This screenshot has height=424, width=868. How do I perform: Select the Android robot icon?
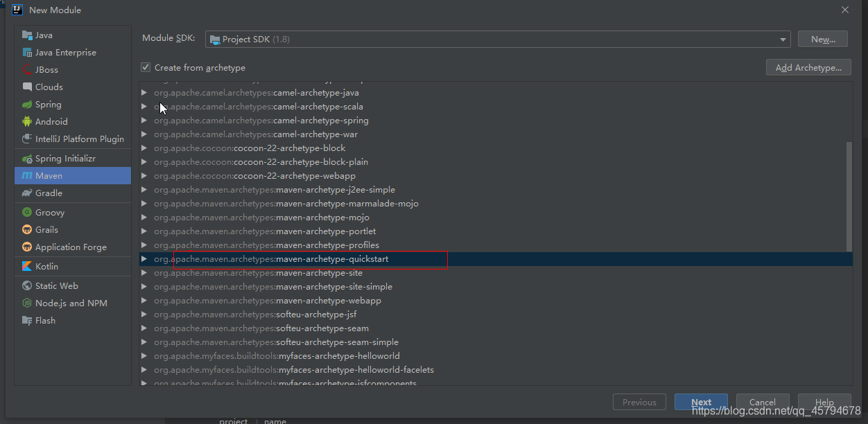pyautogui.click(x=27, y=122)
